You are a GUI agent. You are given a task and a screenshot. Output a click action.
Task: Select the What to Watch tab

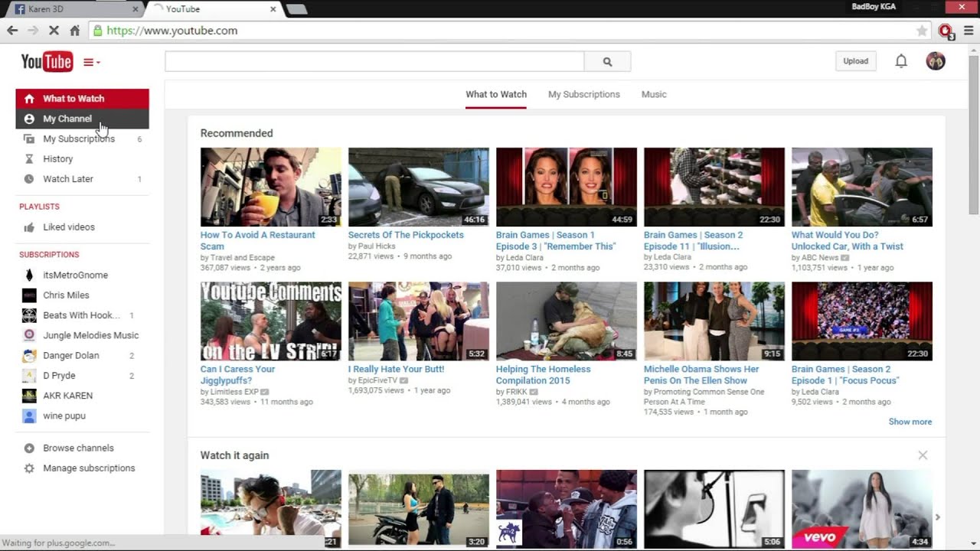[x=496, y=94]
